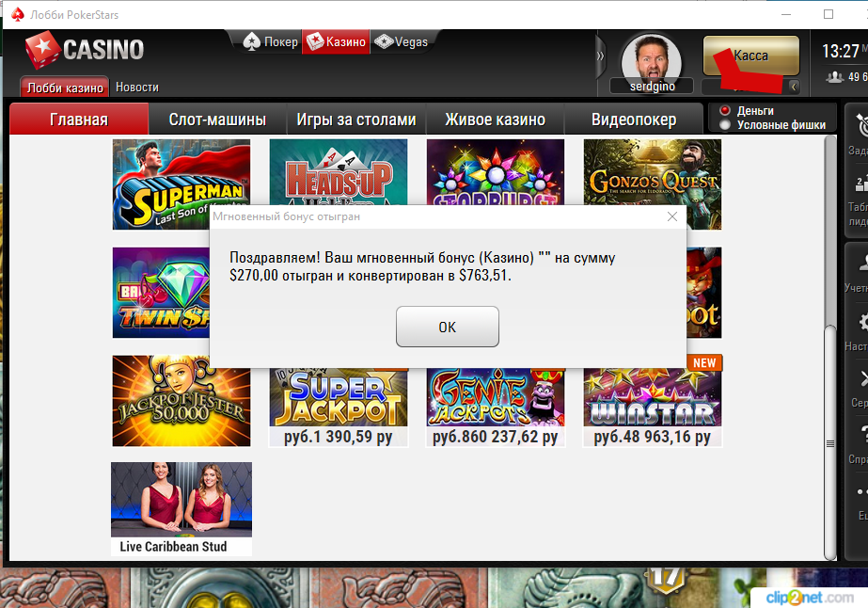
Task: Switch to Игры за столами
Action: click(356, 120)
